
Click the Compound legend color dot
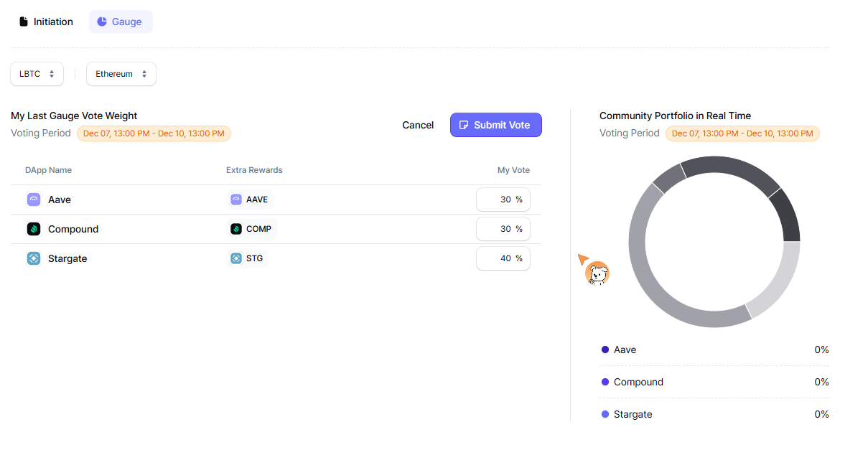(x=605, y=382)
